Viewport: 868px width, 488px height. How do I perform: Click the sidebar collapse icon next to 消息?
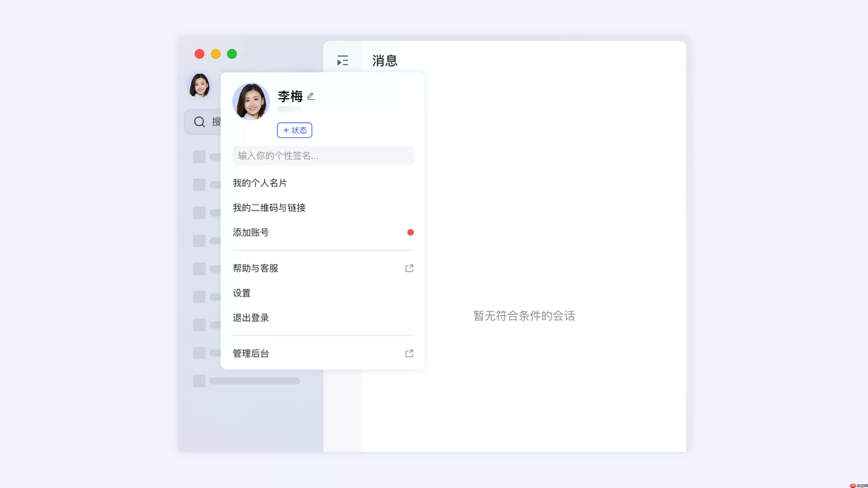click(342, 60)
